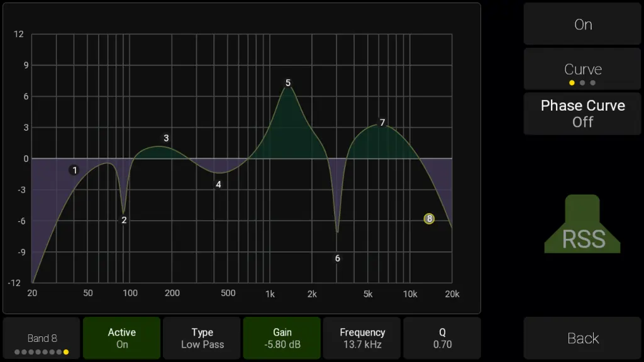Select the Frequency 13.7 kHz parameter
Screen dimensions: 644x362
point(362,338)
